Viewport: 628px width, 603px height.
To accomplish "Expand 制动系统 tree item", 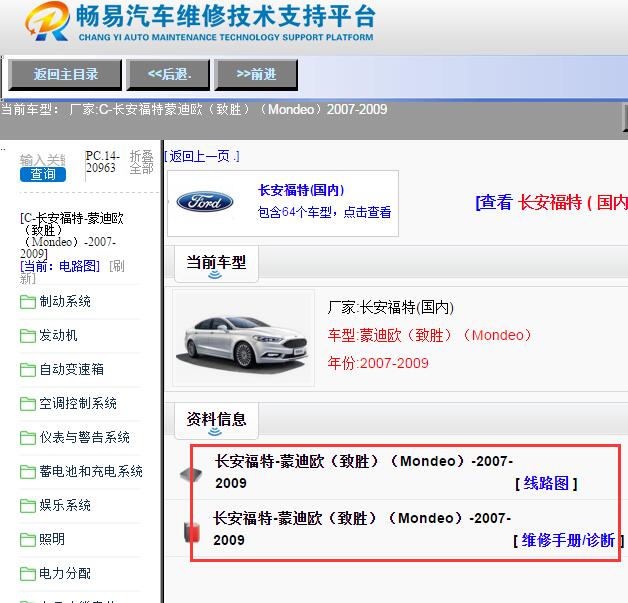I will 65,302.
